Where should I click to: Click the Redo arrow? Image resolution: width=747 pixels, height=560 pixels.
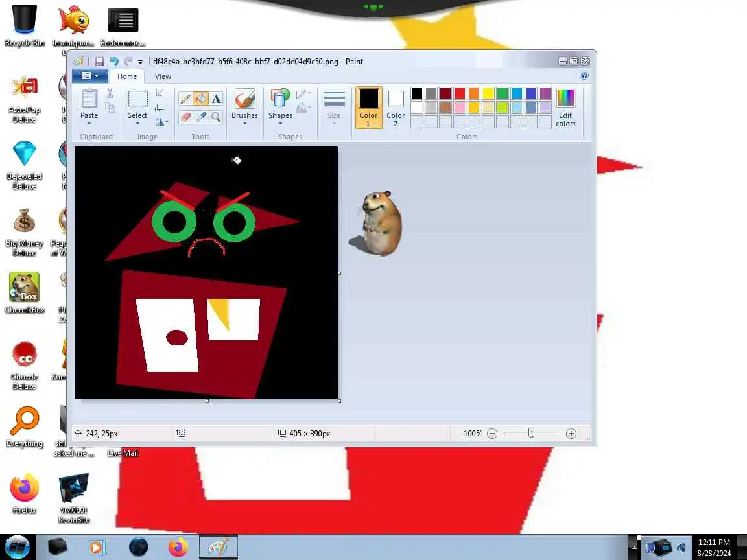(x=128, y=62)
